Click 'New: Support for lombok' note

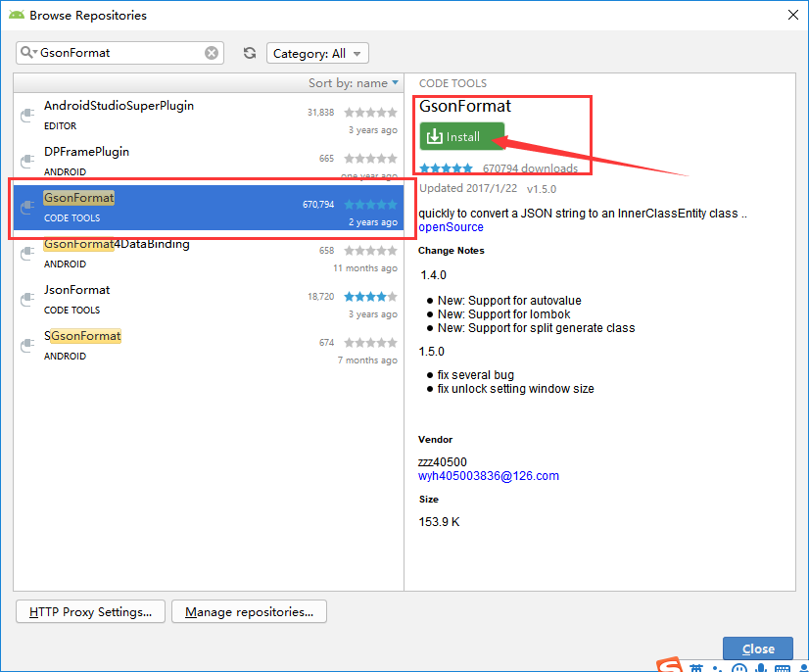point(503,314)
